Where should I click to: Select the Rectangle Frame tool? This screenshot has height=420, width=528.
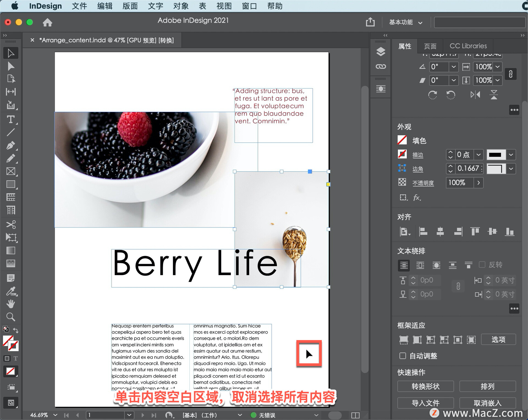(11, 171)
